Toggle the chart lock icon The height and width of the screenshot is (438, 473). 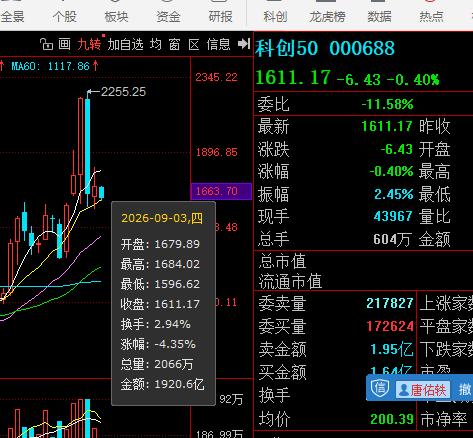point(46,44)
